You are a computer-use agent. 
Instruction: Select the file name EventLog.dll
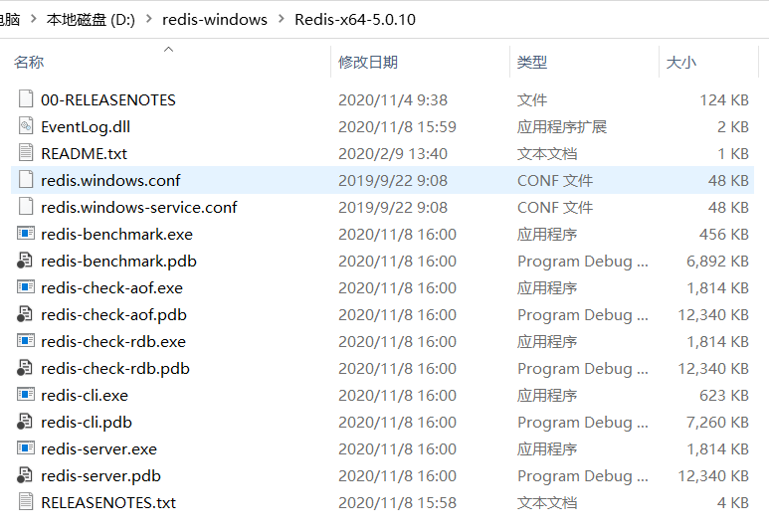point(86,127)
